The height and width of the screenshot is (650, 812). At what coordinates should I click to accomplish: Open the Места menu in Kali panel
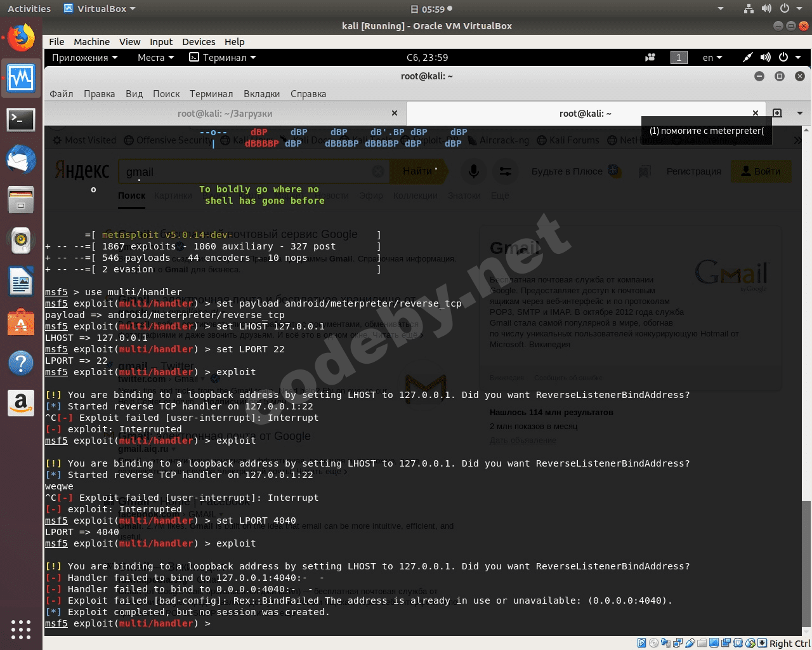point(156,57)
